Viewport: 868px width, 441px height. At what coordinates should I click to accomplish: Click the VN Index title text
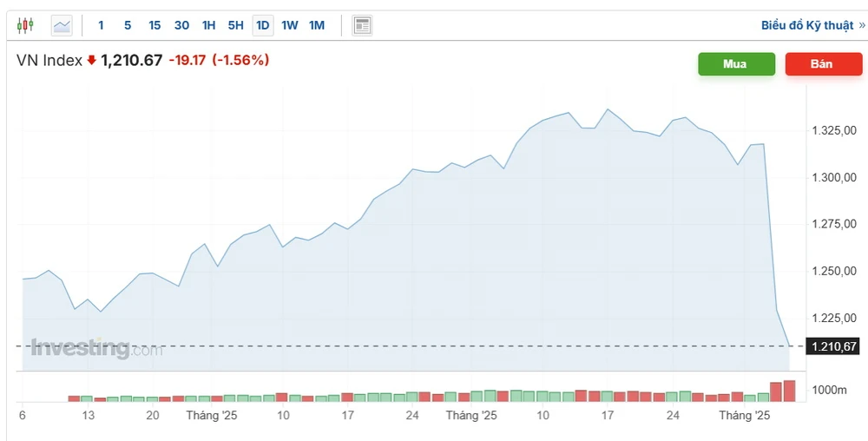tap(49, 61)
